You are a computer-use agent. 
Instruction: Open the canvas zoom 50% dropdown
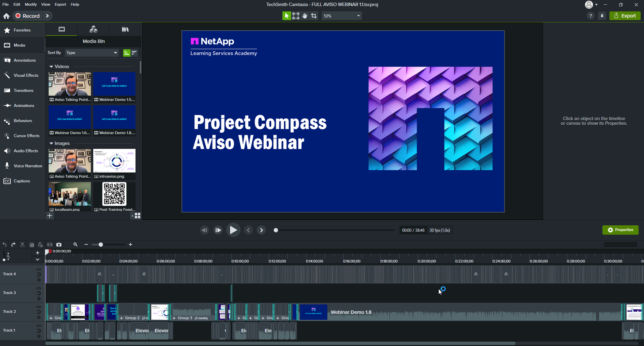click(x=341, y=16)
